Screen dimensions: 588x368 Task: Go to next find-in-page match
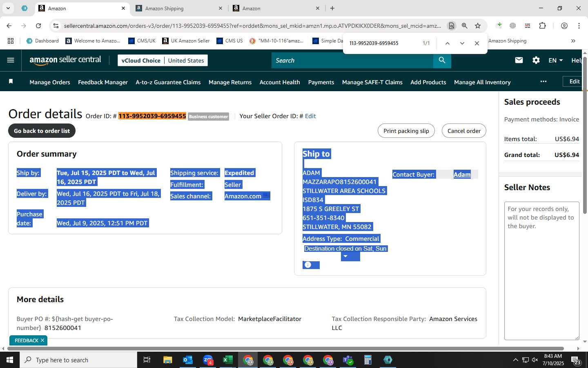point(462,43)
